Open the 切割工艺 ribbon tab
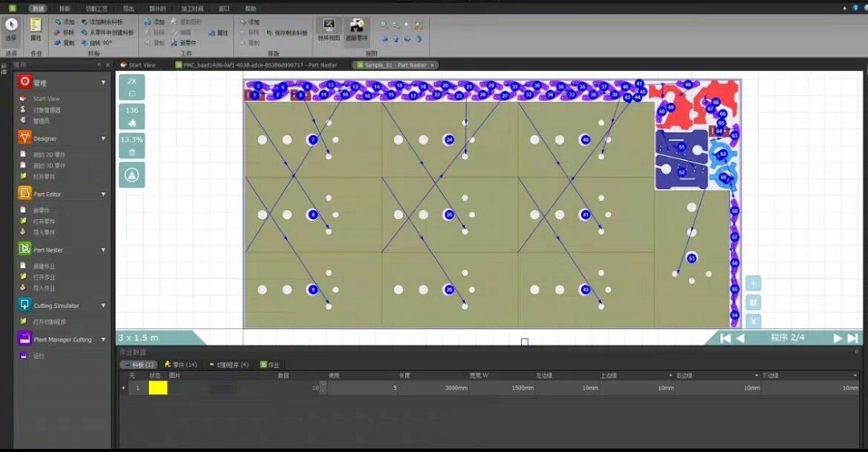Image resolution: width=868 pixels, height=452 pixels. (x=96, y=8)
